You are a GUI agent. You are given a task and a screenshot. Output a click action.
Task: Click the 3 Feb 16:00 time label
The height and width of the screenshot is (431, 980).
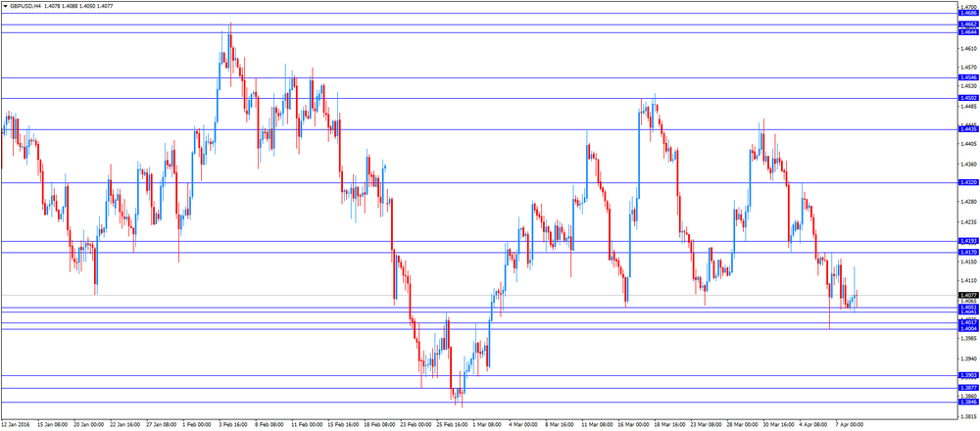pos(232,425)
